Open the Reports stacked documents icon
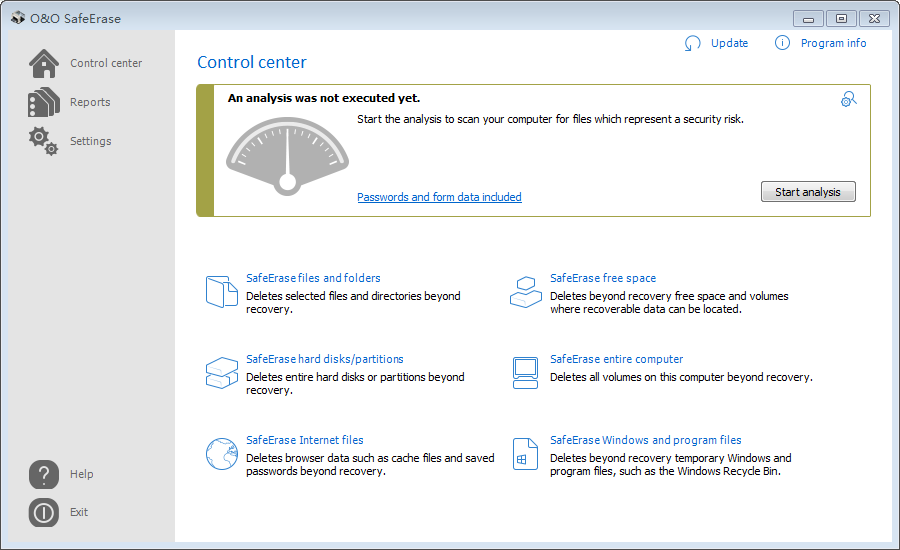 click(x=44, y=102)
